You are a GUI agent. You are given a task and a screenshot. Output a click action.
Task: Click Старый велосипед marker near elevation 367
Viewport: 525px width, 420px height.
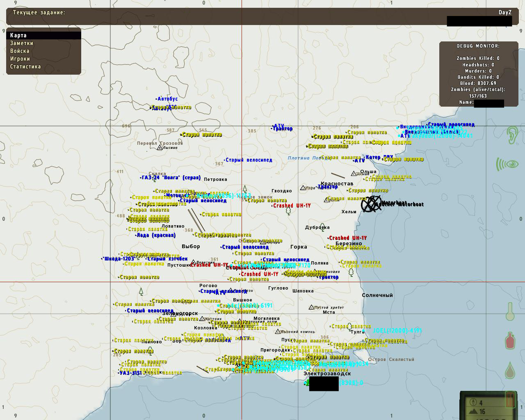click(x=248, y=160)
